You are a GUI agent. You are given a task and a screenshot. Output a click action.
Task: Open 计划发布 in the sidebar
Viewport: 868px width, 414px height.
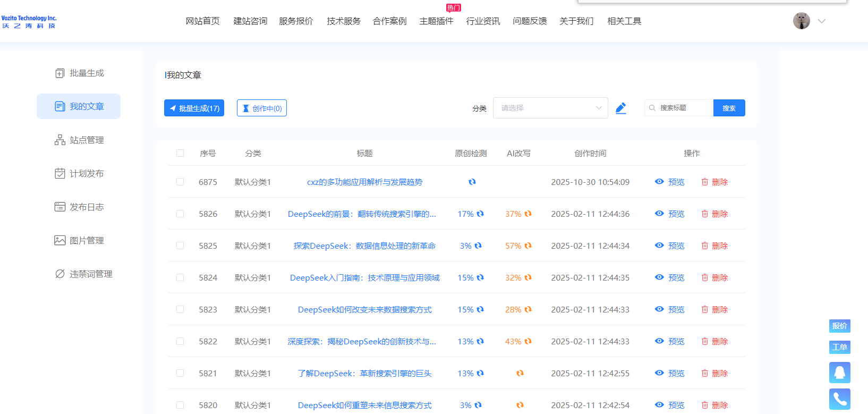79,173
